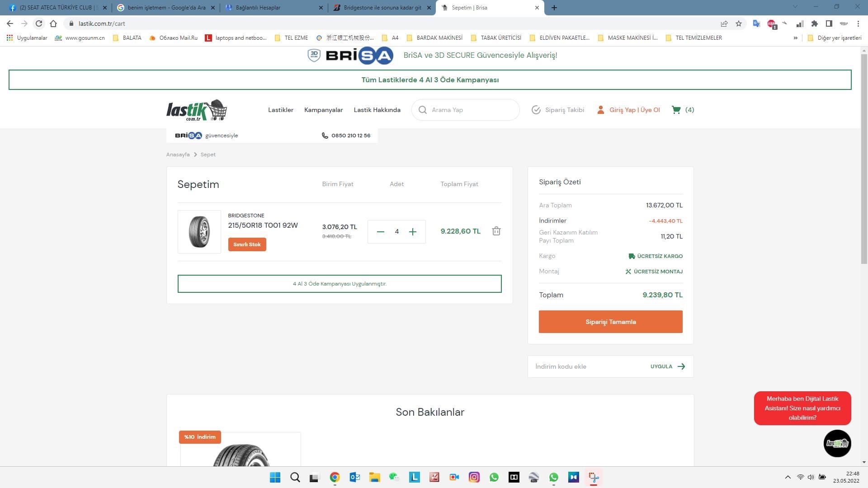Image resolution: width=868 pixels, height=488 pixels.
Task: Switch to Bağlantılı Hesaplar tab
Action: [274, 8]
